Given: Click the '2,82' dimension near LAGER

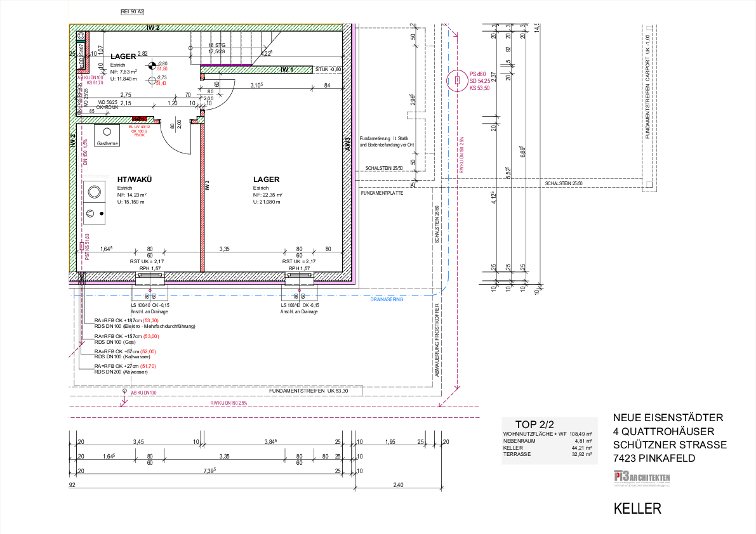Looking at the screenshot, I should [x=143, y=54].
